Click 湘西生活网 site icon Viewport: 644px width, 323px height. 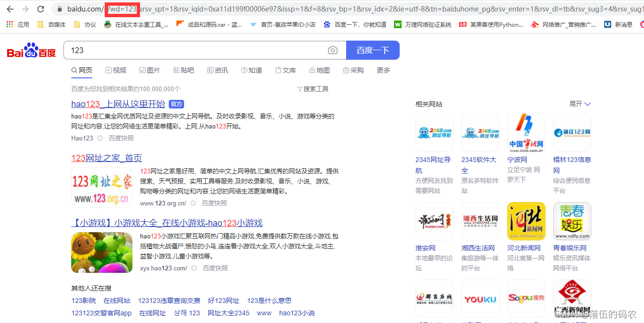tap(480, 221)
